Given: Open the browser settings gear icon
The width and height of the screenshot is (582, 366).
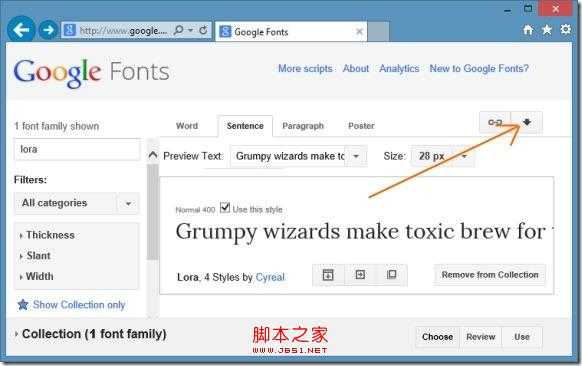Looking at the screenshot, I should 565,29.
